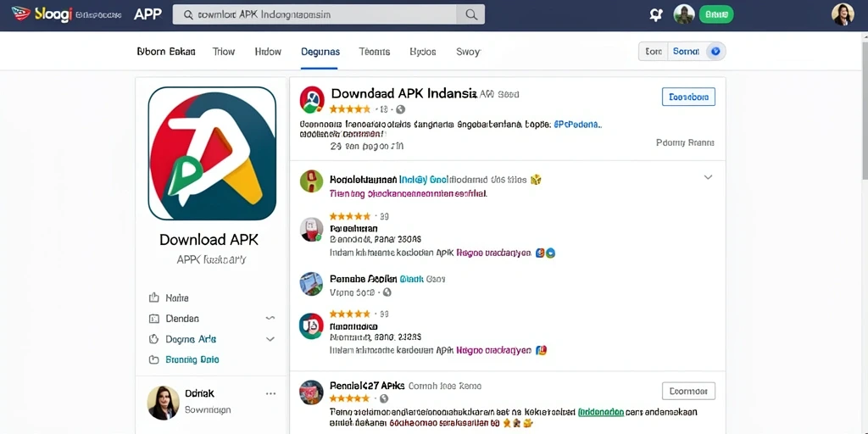Click the globe icon next to 'Vrone 5ot8'
This screenshot has height=434, width=868.
pyautogui.click(x=387, y=292)
